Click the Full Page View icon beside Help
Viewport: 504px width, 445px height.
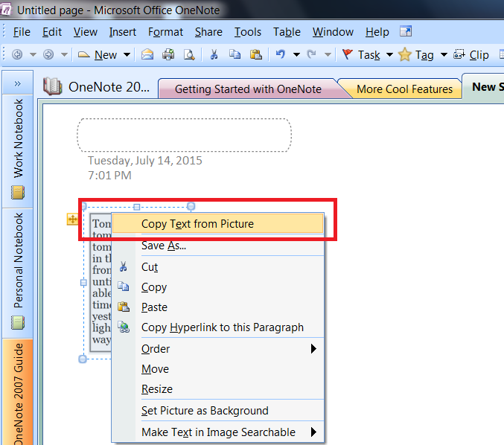[406, 31]
